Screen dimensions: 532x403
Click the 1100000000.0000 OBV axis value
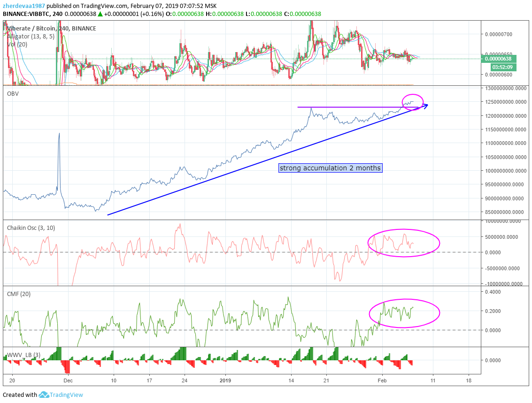[506, 143]
